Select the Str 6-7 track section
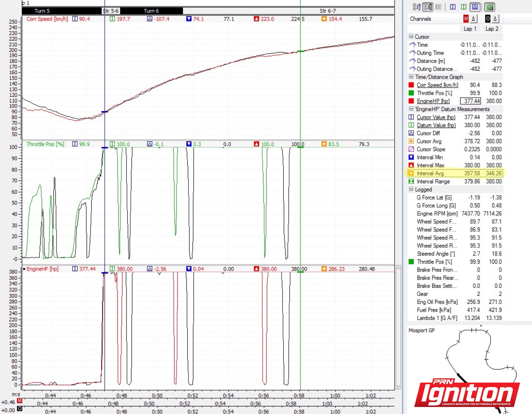Screen dimensions: 532x414 pos(289,11)
